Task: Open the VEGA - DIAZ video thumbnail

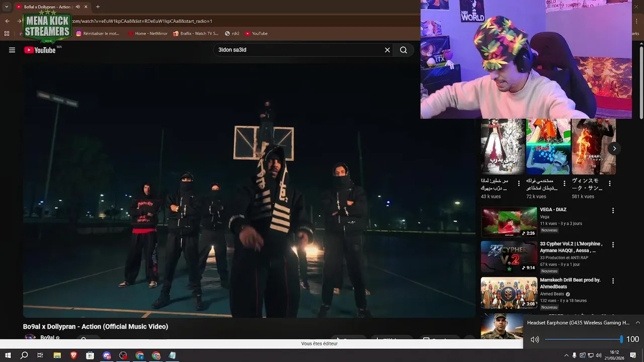Action: (x=509, y=222)
